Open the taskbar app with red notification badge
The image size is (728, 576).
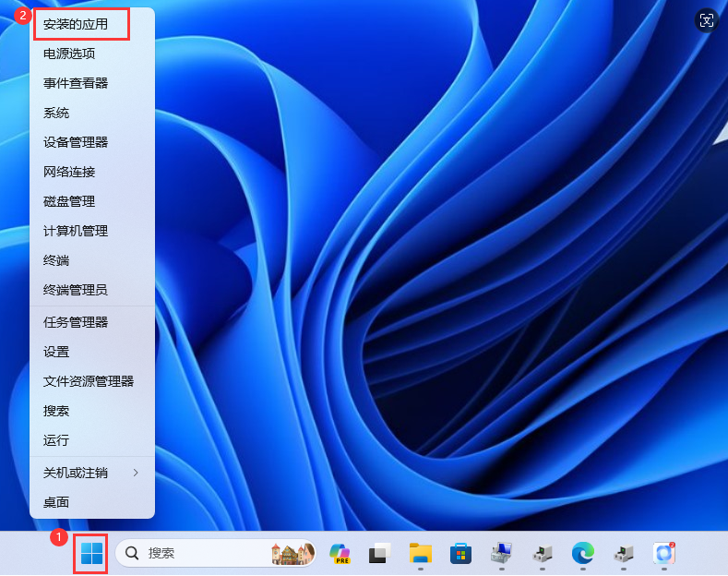pyautogui.click(x=664, y=553)
